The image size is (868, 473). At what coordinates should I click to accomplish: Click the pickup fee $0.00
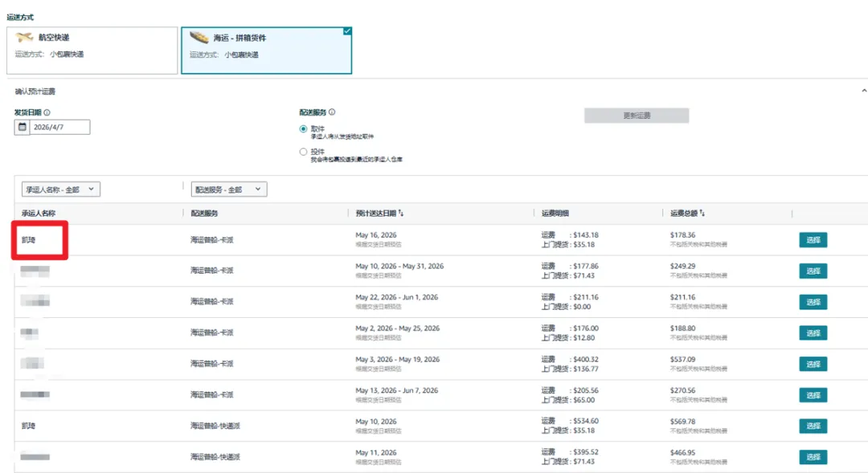pos(582,307)
